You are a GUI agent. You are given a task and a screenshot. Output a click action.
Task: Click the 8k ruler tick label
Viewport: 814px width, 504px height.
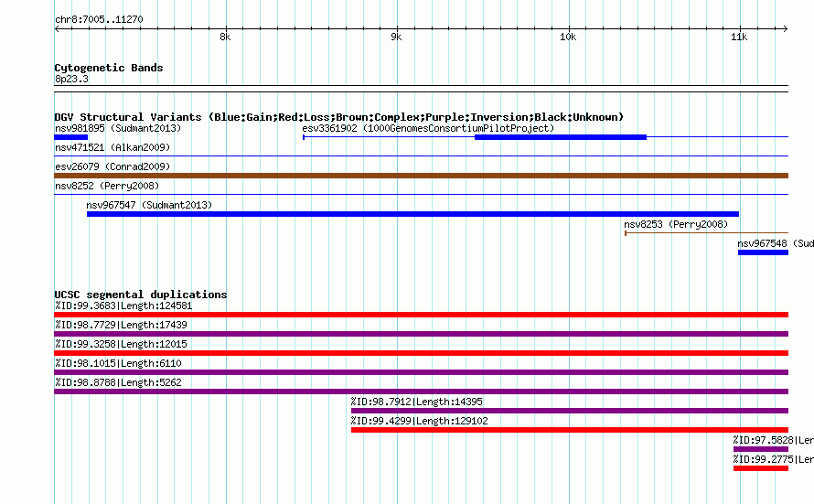[225, 37]
